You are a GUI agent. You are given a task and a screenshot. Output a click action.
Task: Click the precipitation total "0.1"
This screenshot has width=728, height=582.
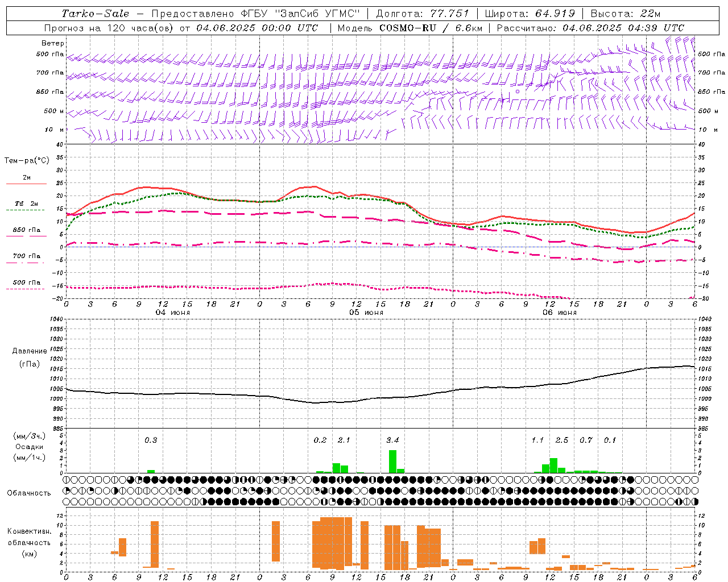click(x=610, y=440)
